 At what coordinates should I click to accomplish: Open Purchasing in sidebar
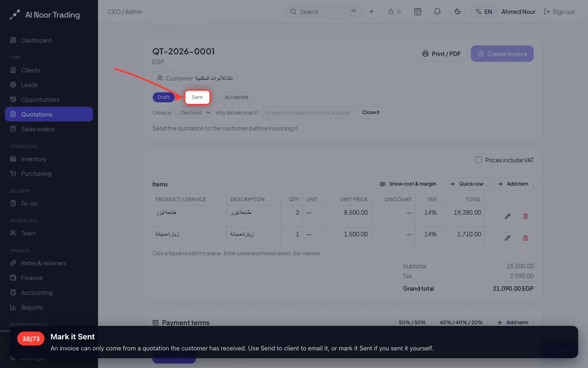pyautogui.click(x=49, y=174)
